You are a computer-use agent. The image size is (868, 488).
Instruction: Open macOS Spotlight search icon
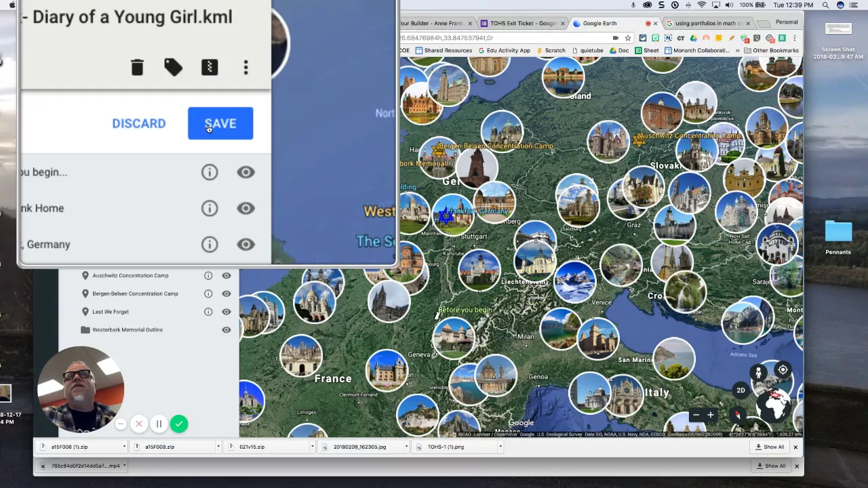[826, 5]
